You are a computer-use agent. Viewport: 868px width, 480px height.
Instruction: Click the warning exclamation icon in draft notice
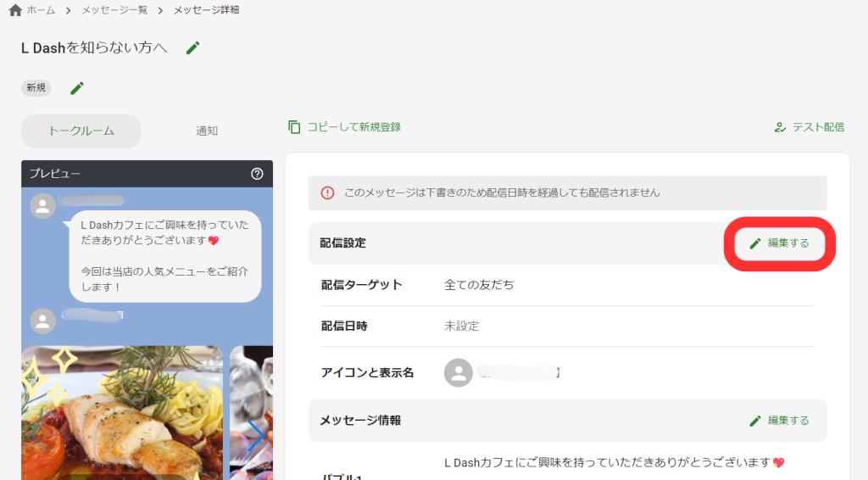327,193
